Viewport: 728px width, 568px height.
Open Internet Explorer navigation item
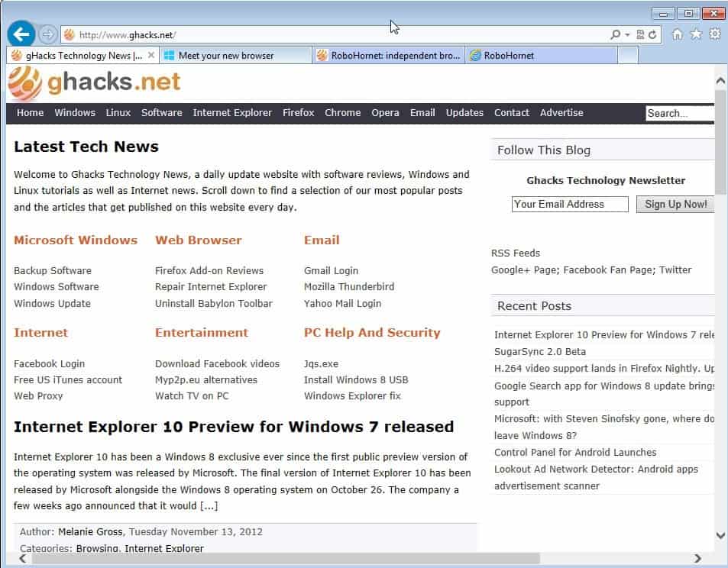tap(232, 113)
